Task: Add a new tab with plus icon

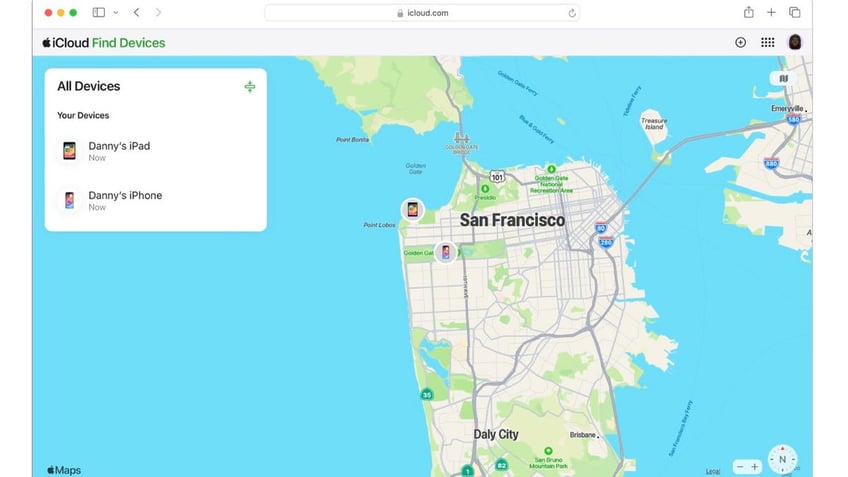Action: click(x=771, y=12)
